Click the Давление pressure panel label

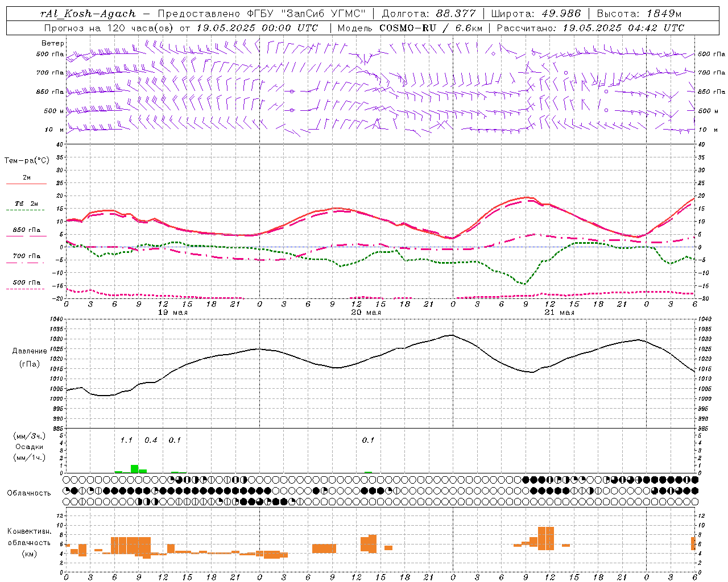point(30,351)
